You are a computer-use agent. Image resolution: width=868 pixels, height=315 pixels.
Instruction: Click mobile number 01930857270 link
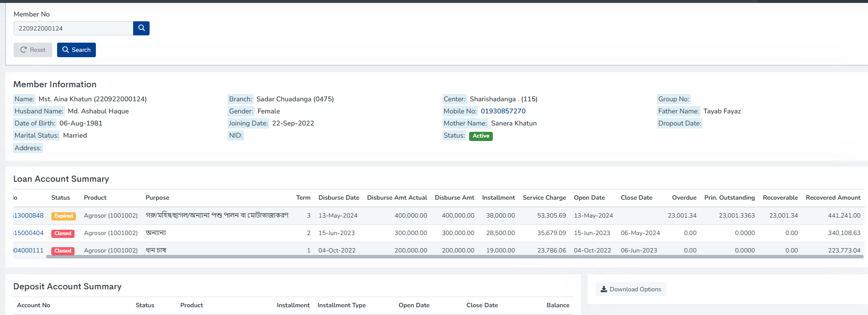pos(503,111)
